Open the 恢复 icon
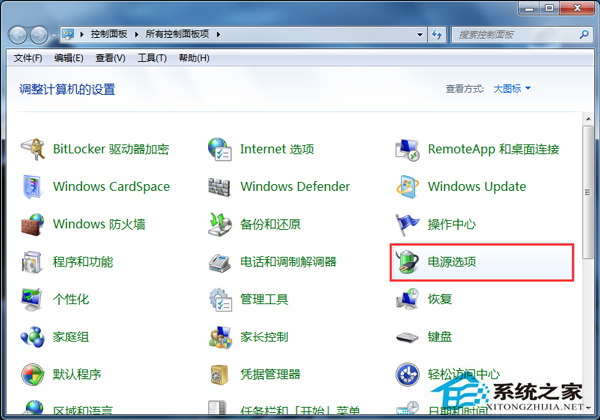The image size is (600, 420). pos(407,299)
